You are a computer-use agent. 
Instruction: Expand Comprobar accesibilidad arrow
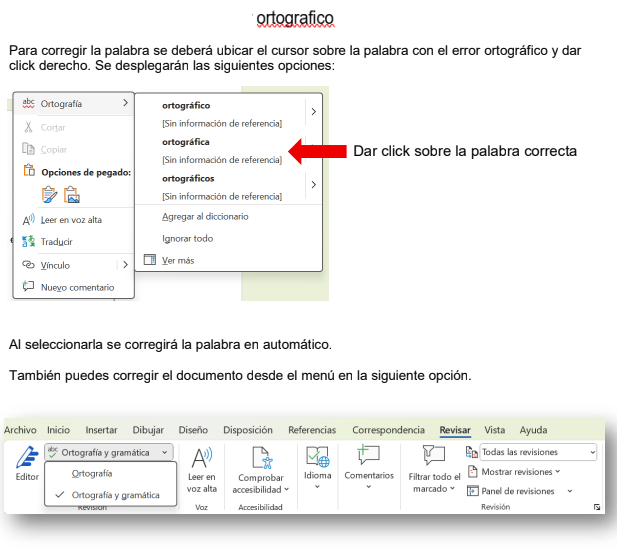click(x=286, y=489)
